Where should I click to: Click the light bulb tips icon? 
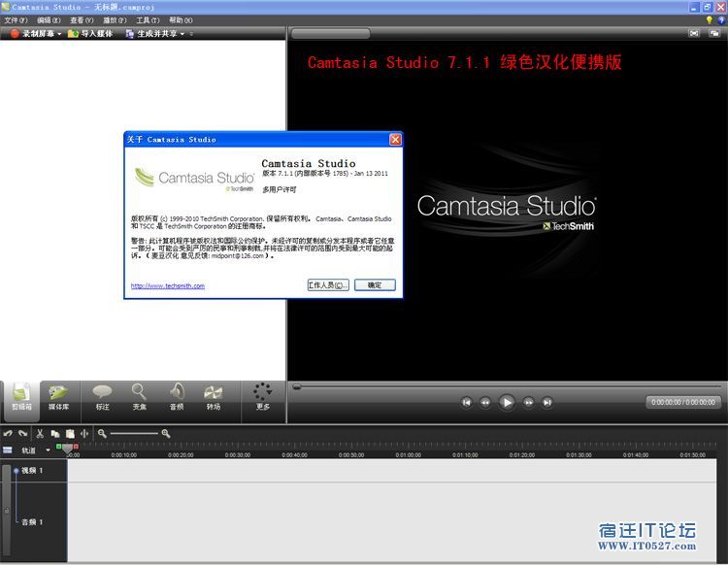(x=709, y=20)
